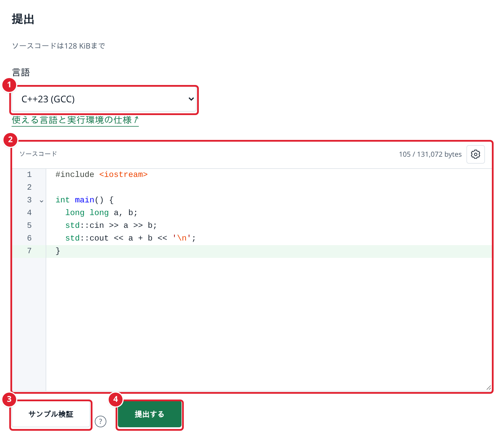Click the question mark help icon
The width and height of the screenshot is (504, 440).
101,421
